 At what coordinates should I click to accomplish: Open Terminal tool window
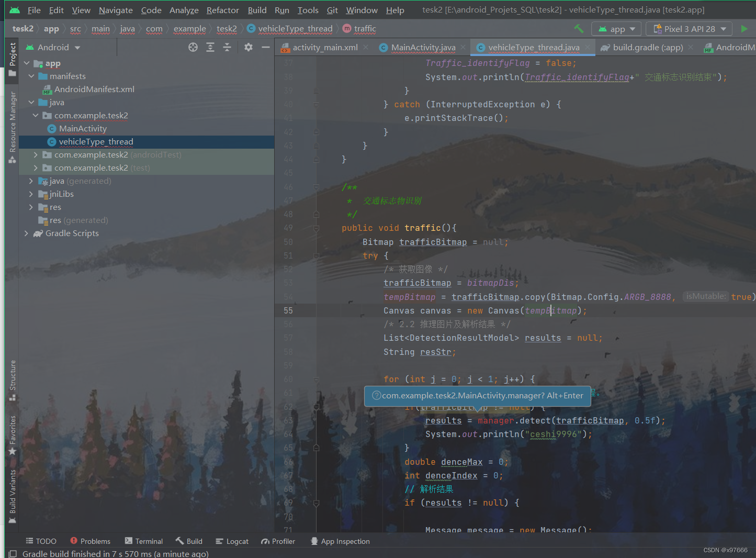pyautogui.click(x=144, y=541)
